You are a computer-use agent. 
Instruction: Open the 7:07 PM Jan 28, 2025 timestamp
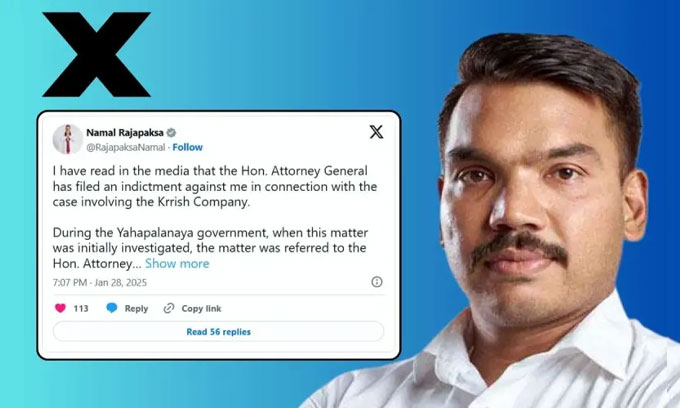[x=100, y=283]
